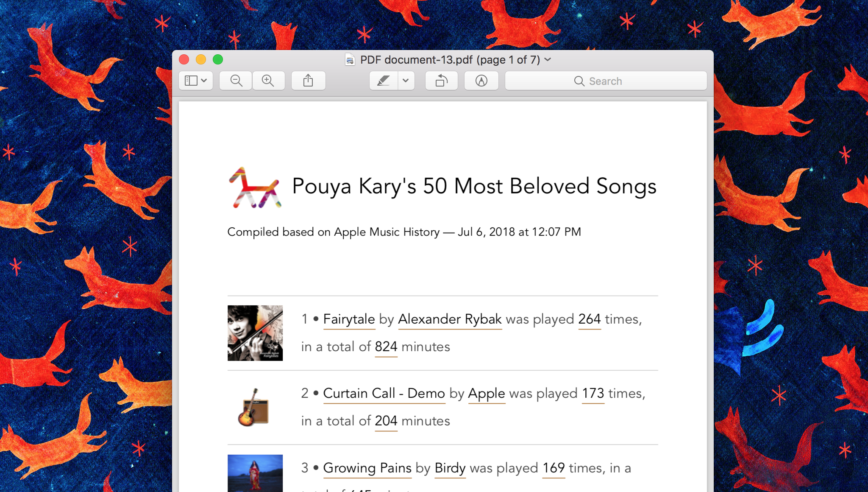Click the Apple artist link
This screenshot has height=492, width=868.
coord(487,394)
